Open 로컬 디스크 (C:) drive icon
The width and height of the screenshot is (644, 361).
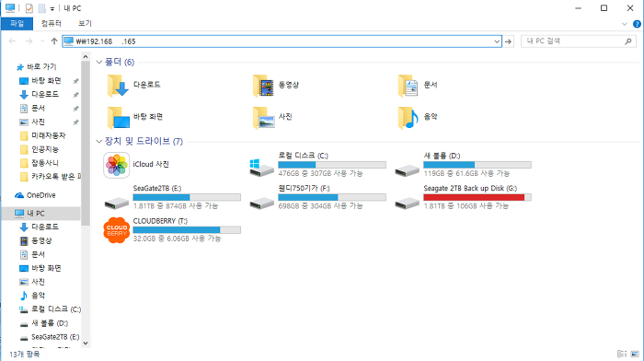[x=261, y=168]
